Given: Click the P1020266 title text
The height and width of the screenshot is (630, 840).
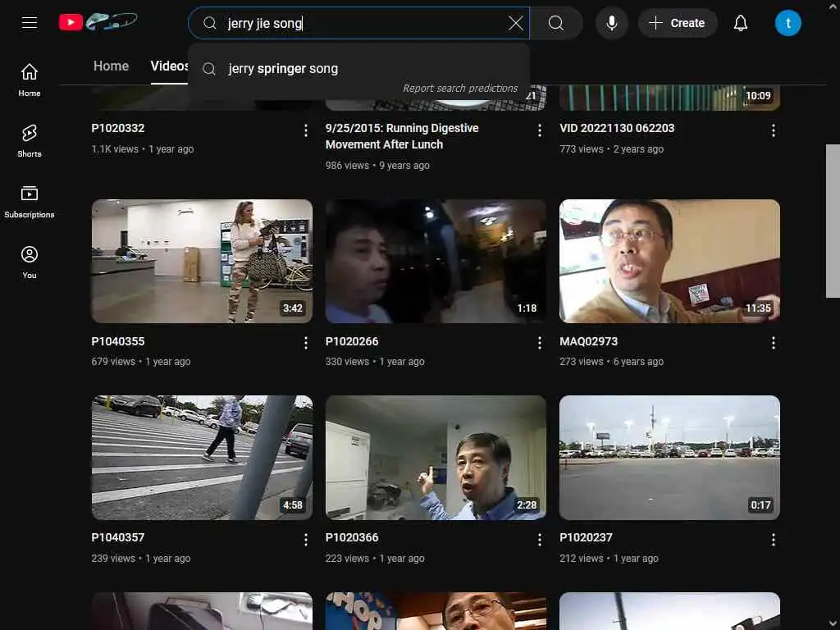Looking at the screenshot, I should (351, 341).
